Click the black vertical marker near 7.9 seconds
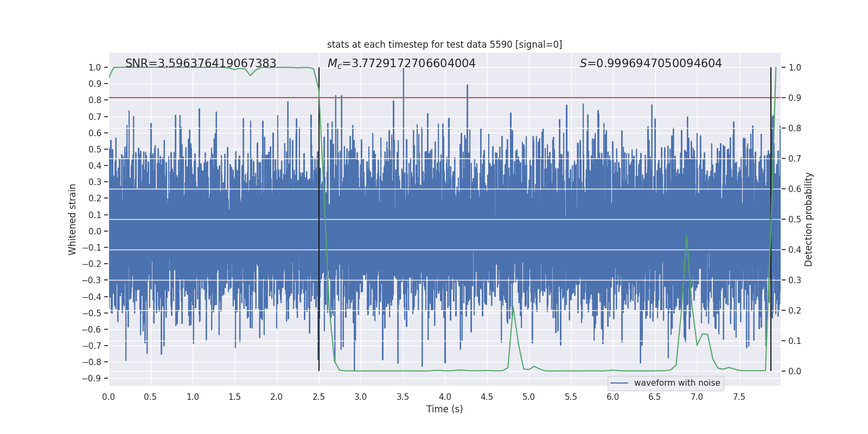868x434 pixels. point(771,219)
